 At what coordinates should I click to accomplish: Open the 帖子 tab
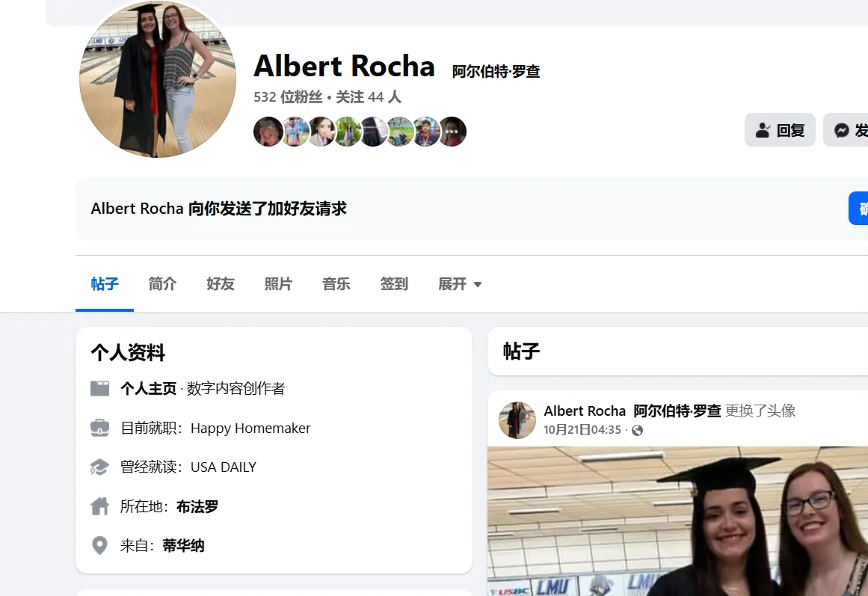105,284
